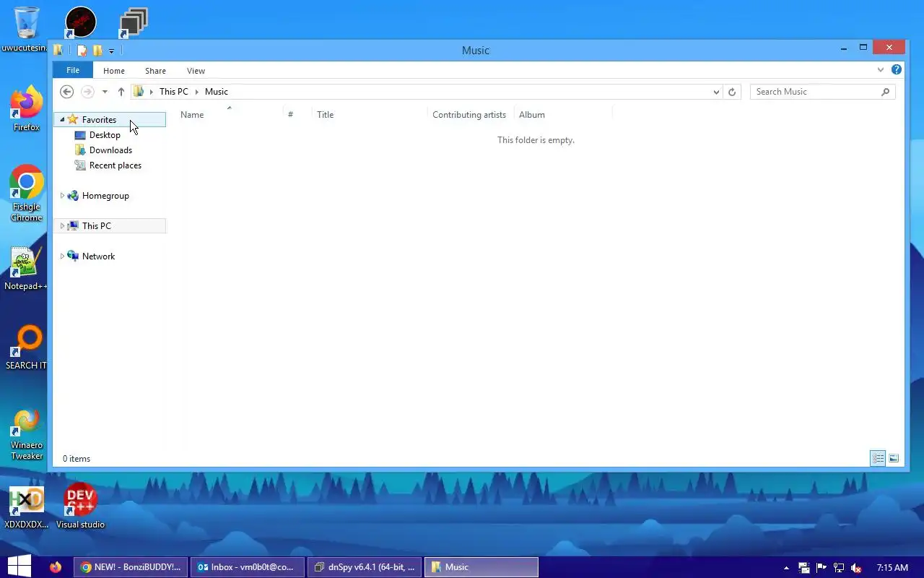The width and height of the screenshot is (924, 578).
Task: Open the Recent locations dropdown arrow
Action: tap(105, 92)
